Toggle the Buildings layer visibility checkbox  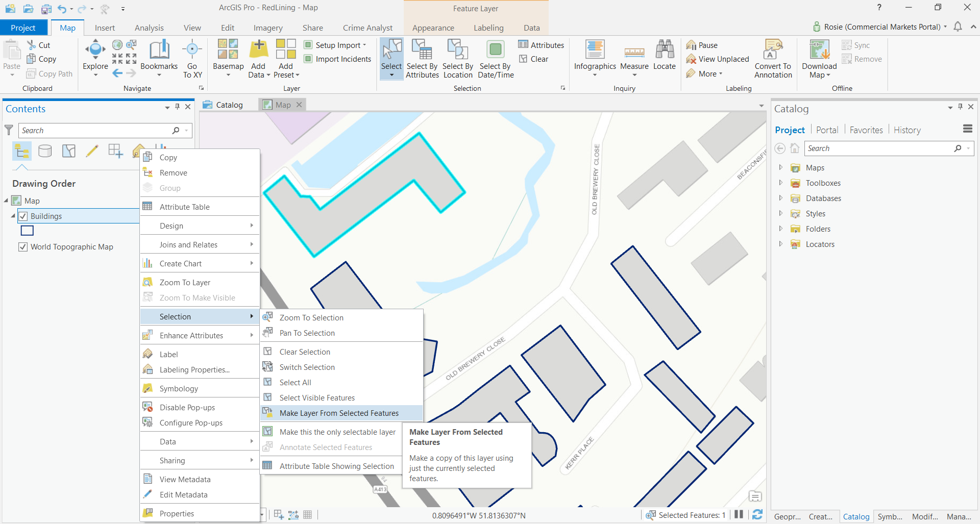click(x=23, y=216)
